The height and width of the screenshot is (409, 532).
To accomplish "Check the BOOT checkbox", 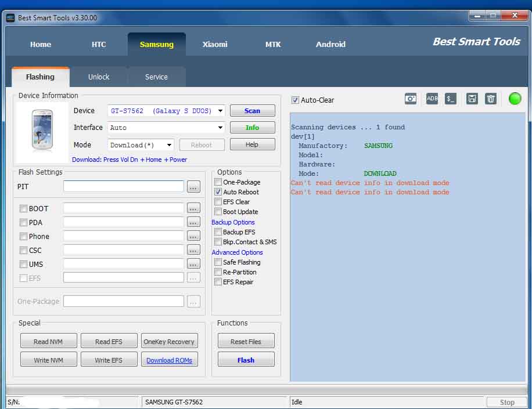I will tap(23, 208).
